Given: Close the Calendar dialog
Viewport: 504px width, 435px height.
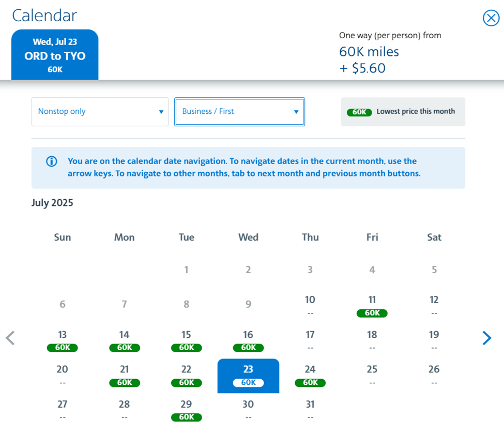Looking at the screenshot, I should pyautogui.click(x=491, y=18).
